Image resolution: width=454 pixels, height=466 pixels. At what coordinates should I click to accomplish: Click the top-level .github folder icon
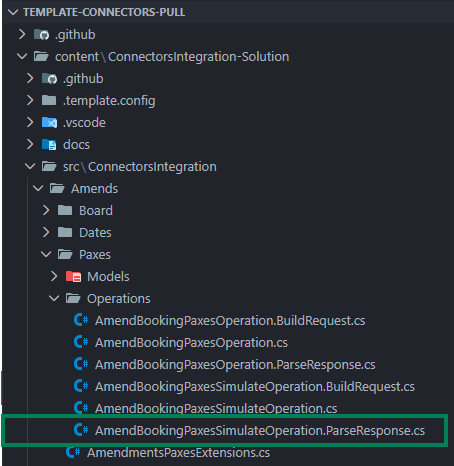[x=41, y=34]
